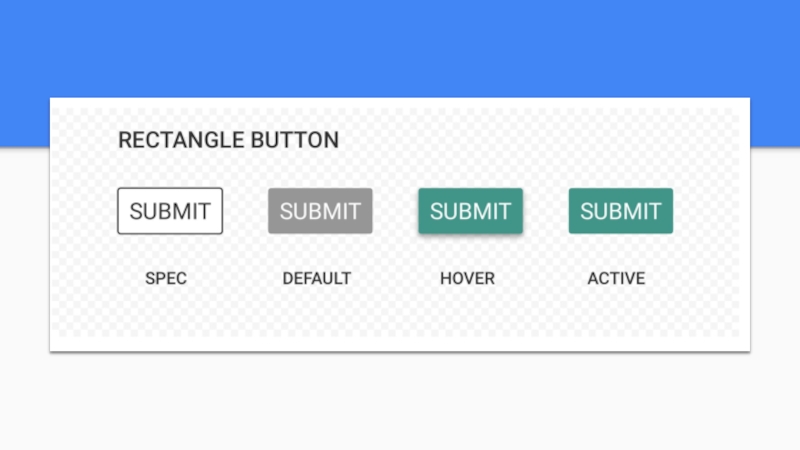Click the SPEC label text
The height and width of the screenshot is (450, 800).
pyautogui.click(x=166, y=278)
